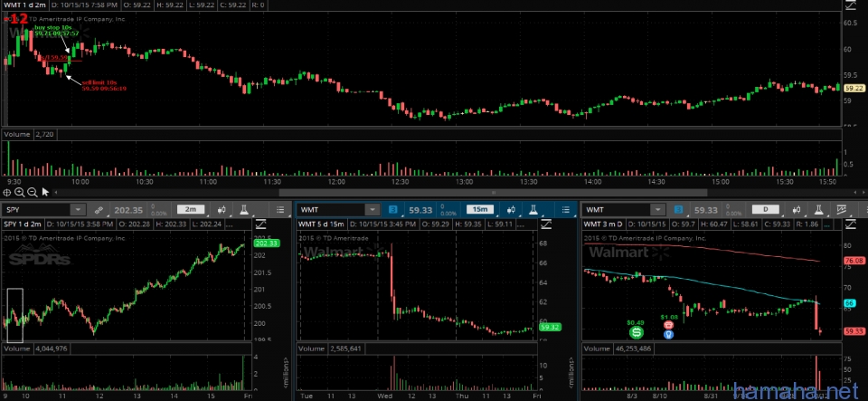
Task: Click the cyan 66 moving average label
Action: [x=849, y=303]
